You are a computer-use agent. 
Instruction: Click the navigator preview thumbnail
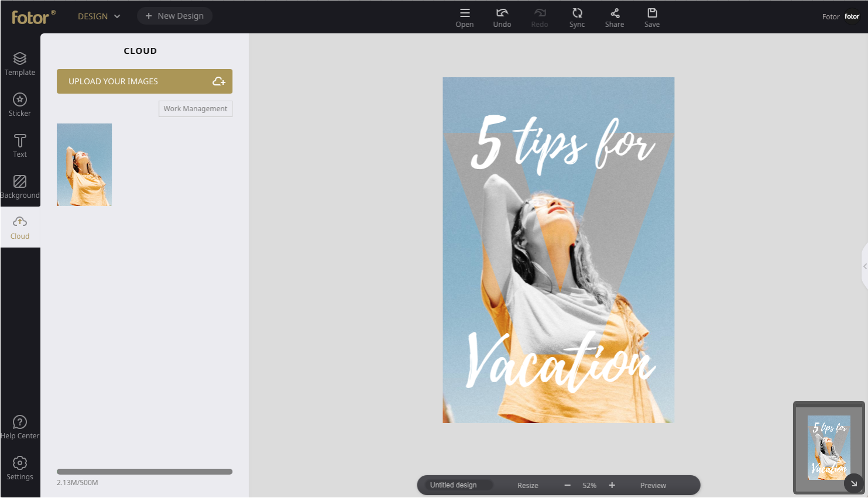tap(828, 447)
